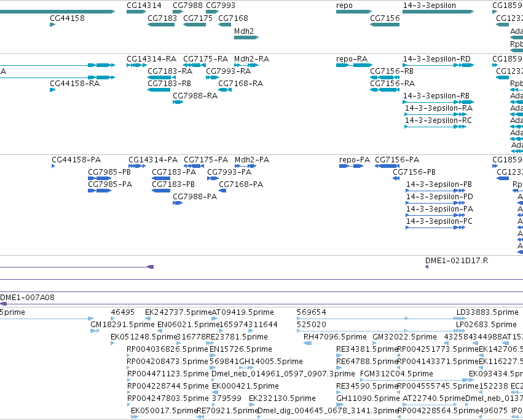Click the CG7156 gene label
The height and width of the screenshot is (420, 523).
coord(385,18)
